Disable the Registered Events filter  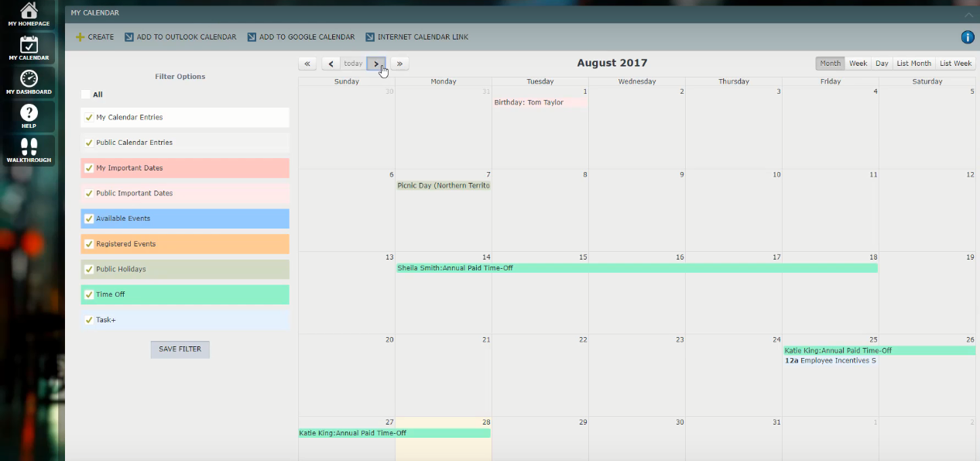pos(88,243)
